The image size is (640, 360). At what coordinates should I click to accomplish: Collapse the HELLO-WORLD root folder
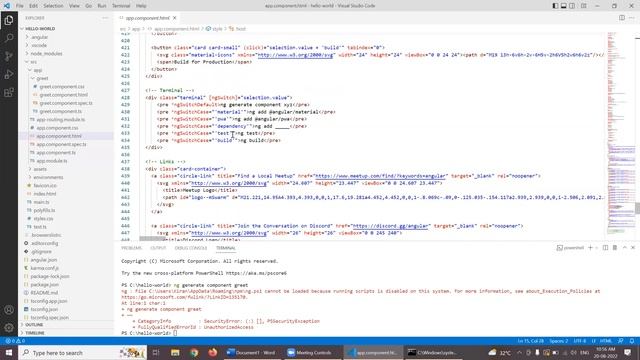[x=66, y=29]
